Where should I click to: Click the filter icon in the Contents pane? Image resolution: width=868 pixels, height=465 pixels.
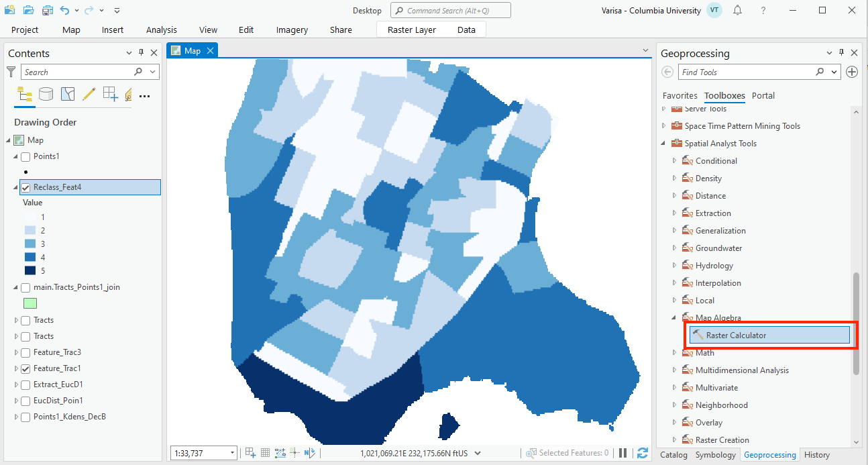click(x=11, y=71)
